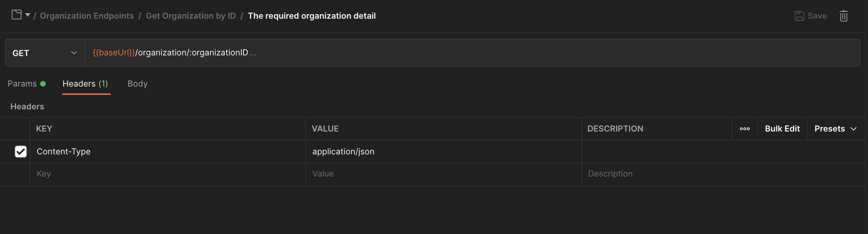868x234 pixels.
Task: Open the Params tab
Action: (22, 83)
